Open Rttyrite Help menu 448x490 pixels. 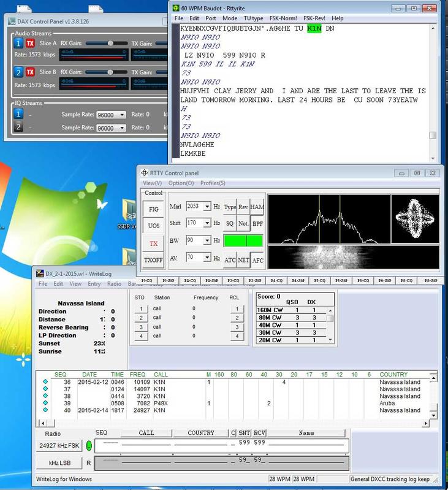coord(337,18)
